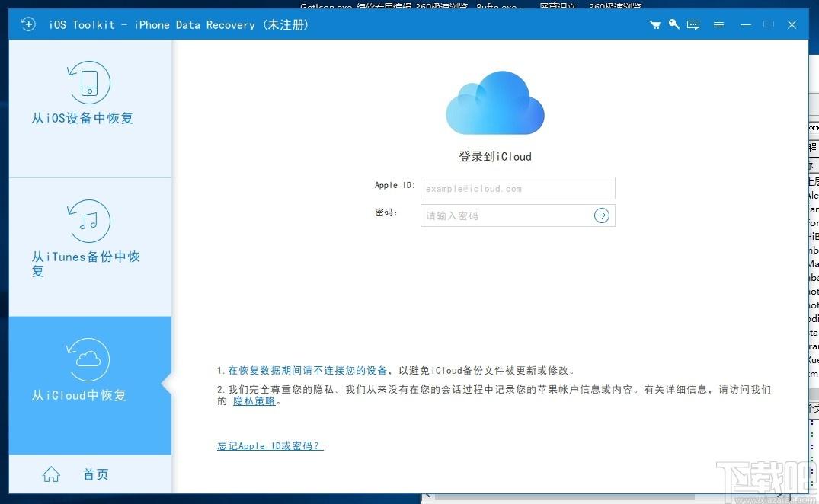Select the iTunes music note icon
Screen dimensions: 819x504
(x=89, y=221)
